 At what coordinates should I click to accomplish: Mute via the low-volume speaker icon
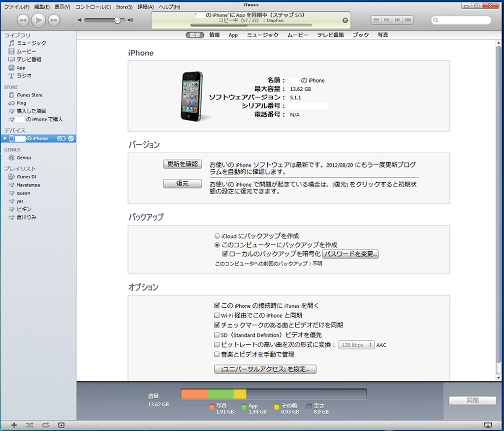coord(80,20)
